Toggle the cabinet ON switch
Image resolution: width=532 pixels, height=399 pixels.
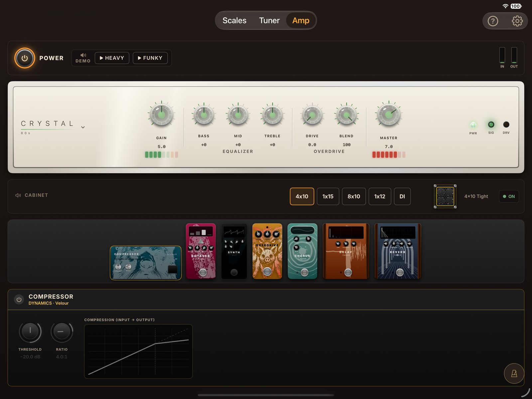pos(509,197)
